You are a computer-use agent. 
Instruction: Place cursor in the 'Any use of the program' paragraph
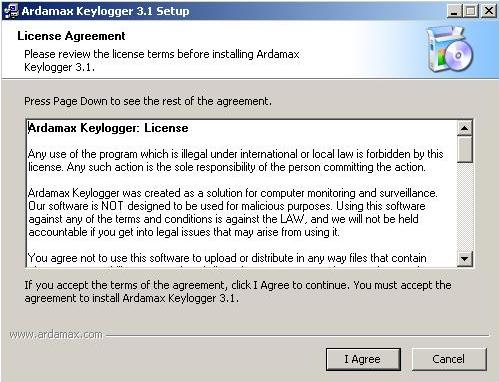click(x=236, y=160)
